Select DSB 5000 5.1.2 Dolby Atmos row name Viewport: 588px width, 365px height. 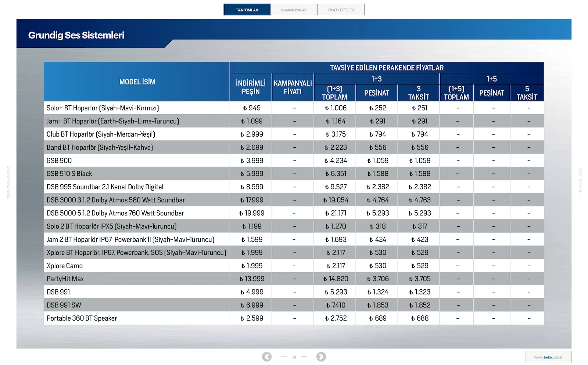115,213
